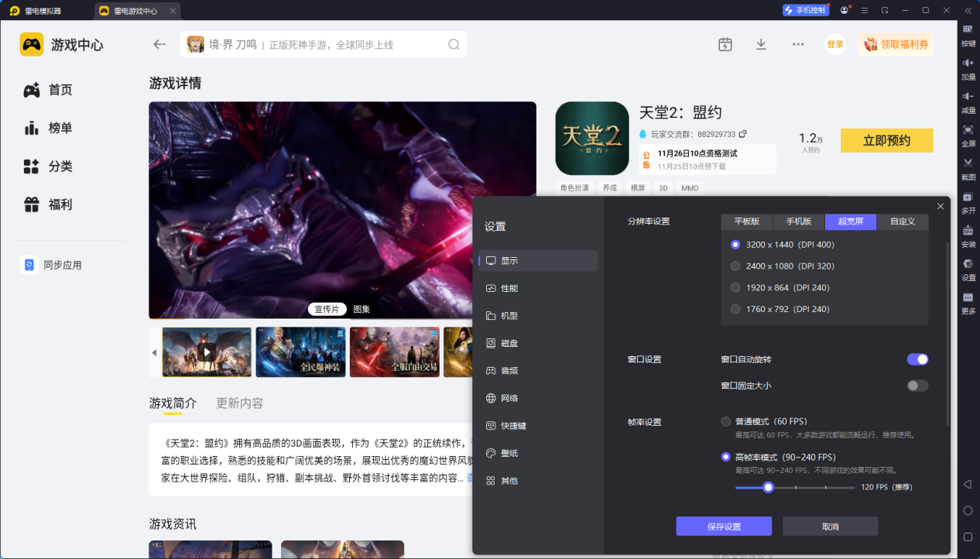Viewport: 980px width, 559px height.
Task: Click the search magnifier in the game search bar
Action: [x=454, y=44]
